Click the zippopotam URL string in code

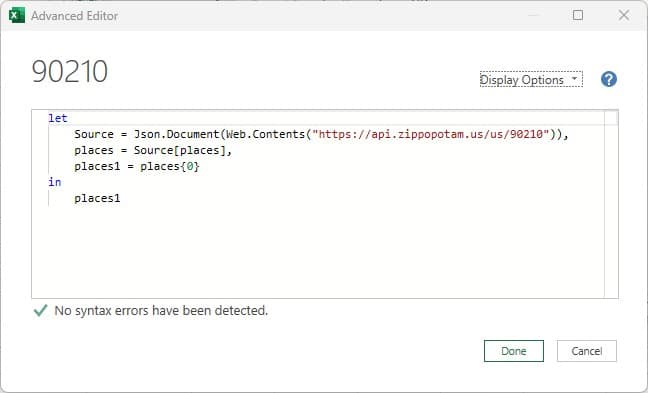pyautogui.click(x=431, y=134)
